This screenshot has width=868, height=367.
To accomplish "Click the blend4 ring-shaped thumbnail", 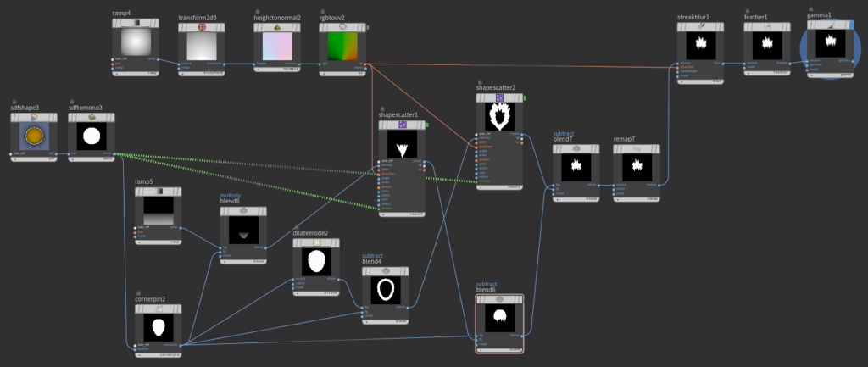I will [386, 289].
